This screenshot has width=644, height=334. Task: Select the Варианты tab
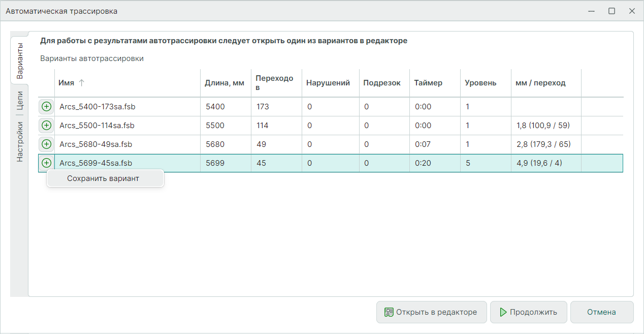click(19, 61)
